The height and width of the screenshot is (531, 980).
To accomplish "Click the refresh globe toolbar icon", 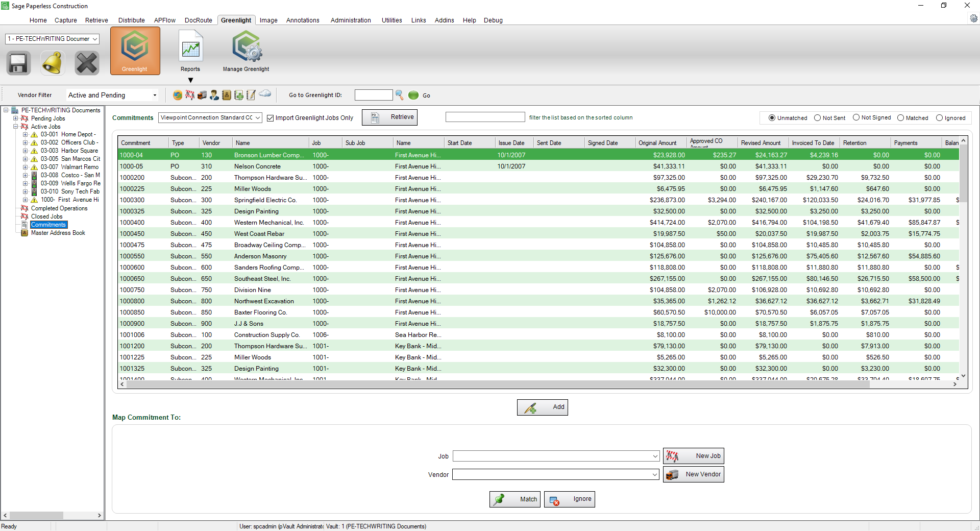I will pos(178,95).
